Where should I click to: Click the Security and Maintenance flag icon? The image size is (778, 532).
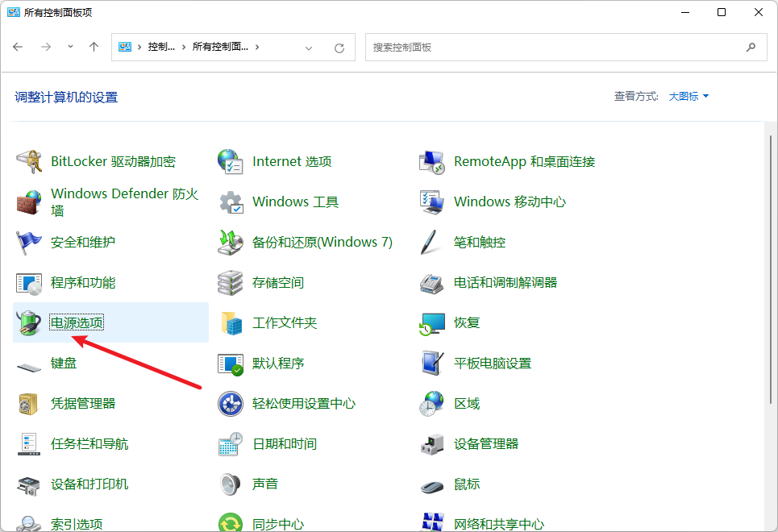(x=29, y=243)
